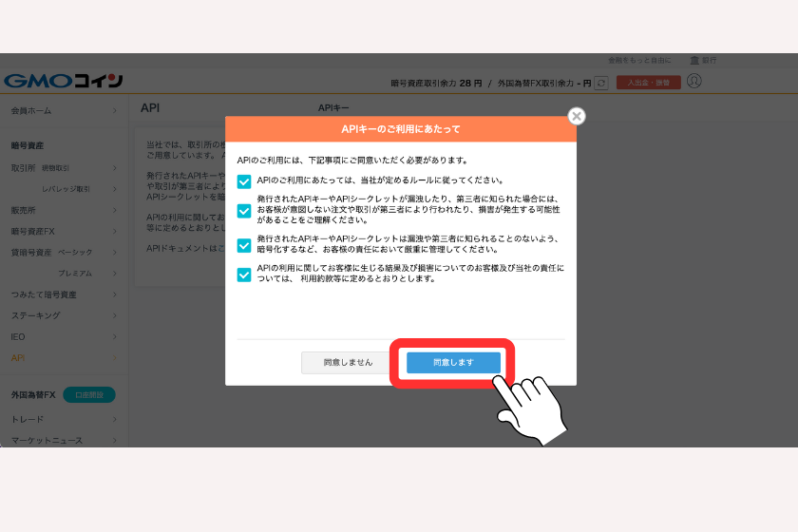798x532 pixels.
Task: Select the API item in the sidebar
Action: [18, 357]
